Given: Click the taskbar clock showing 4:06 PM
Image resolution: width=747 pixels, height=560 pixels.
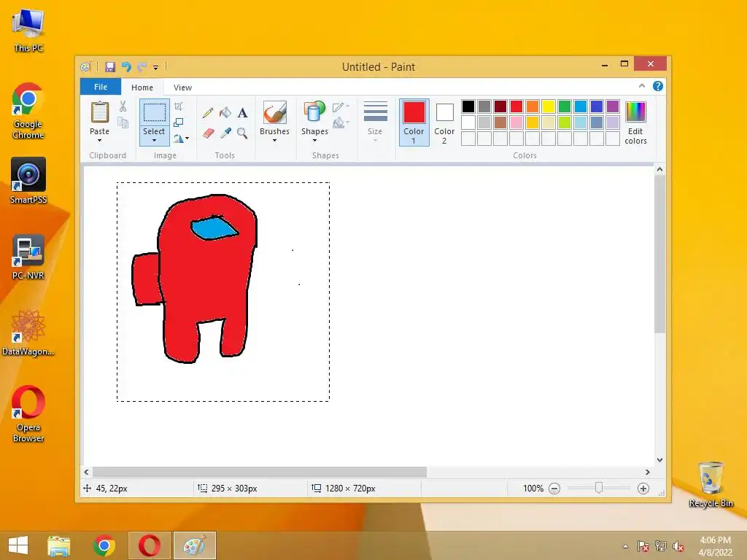Looking at the screenshot, I should coord(715,546).
